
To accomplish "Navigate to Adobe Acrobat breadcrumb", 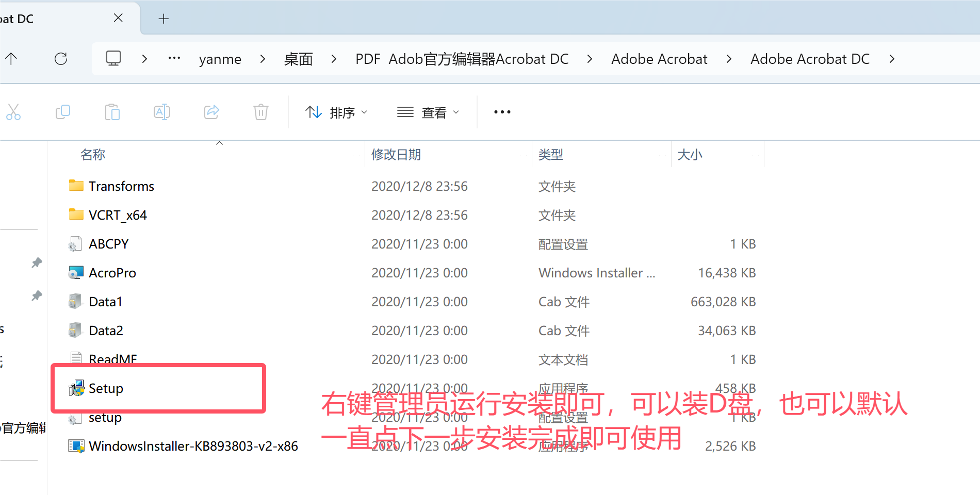I will pos(659,59).
